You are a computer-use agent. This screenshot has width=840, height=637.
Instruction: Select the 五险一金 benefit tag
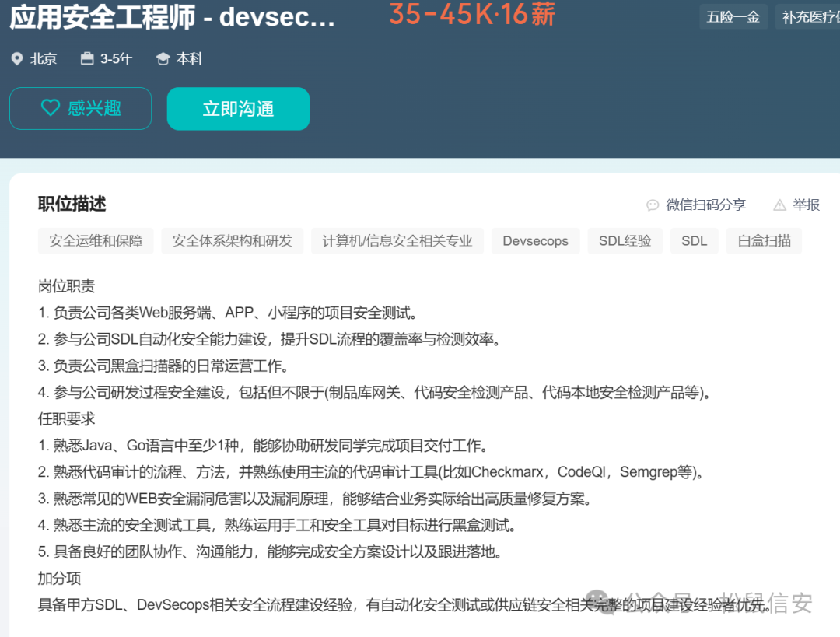point(733,16)
